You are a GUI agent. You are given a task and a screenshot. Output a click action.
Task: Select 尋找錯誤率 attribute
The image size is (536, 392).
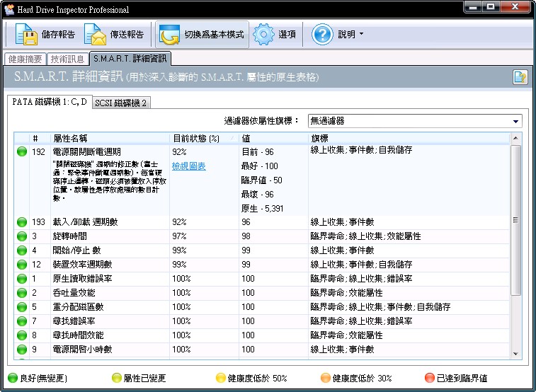coord(74,321)
